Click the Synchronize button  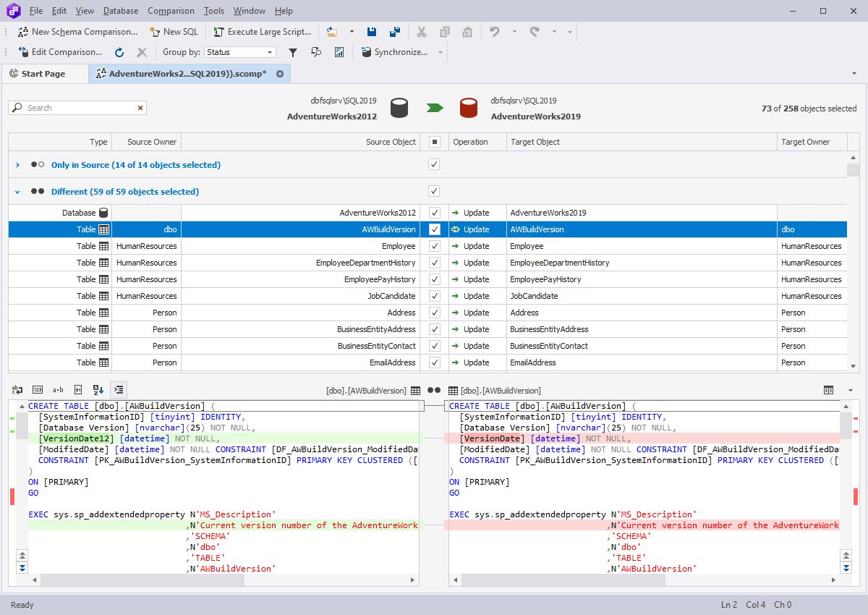point(396,52)
